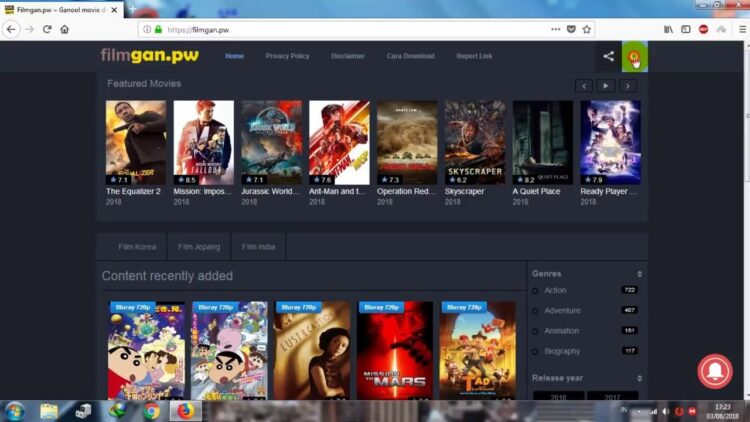Save the page with the Pocket icon

(571, 30)
